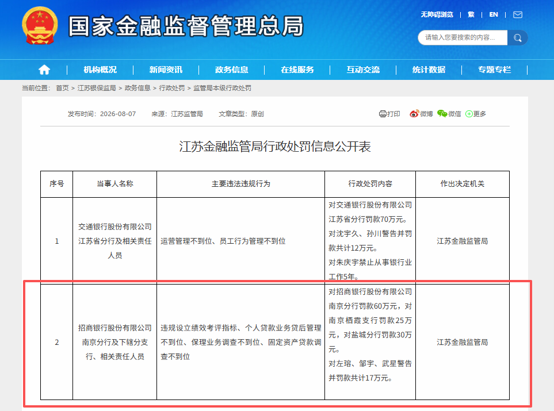The image size is (554, 411).
Task: Switch to the EN language link
Action: (x=494, y=14)
